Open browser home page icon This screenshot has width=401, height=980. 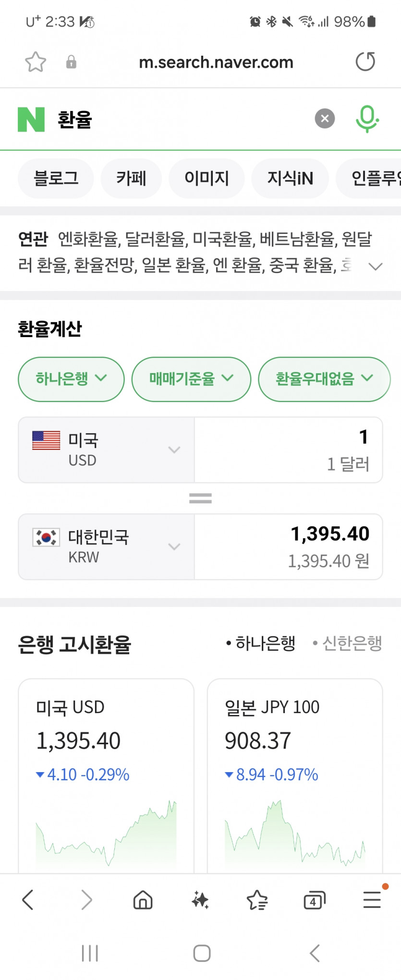click(x=143, y=900)
